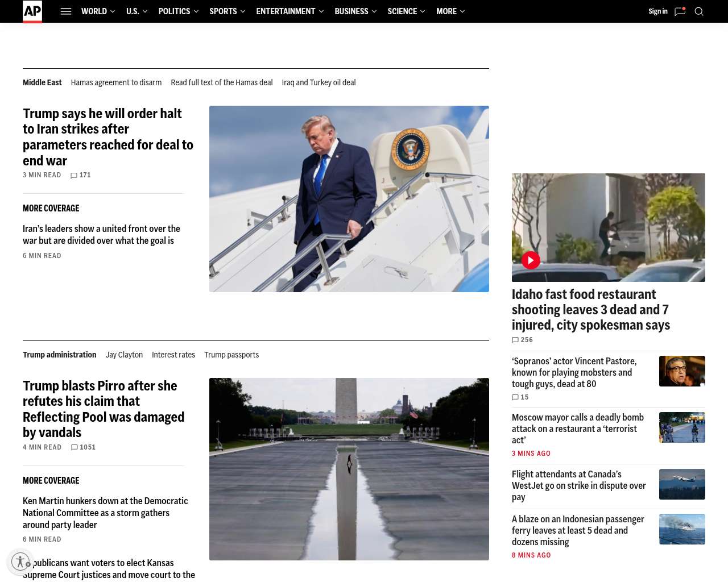This screenshot has width=728, height=582.
Task: Click the Moscow police thumbnail
Action: [x=682, y=427]
